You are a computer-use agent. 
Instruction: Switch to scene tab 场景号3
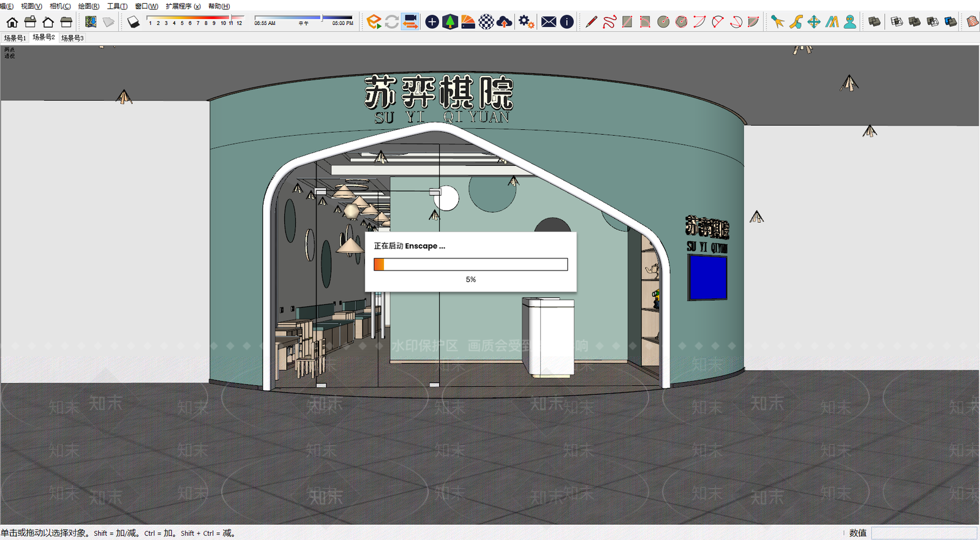(72, 38)
